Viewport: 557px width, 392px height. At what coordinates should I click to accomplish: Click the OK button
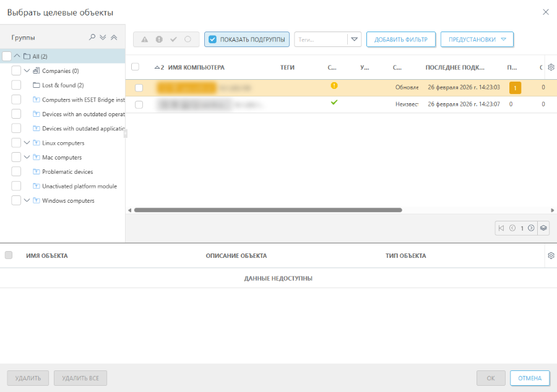491,378
